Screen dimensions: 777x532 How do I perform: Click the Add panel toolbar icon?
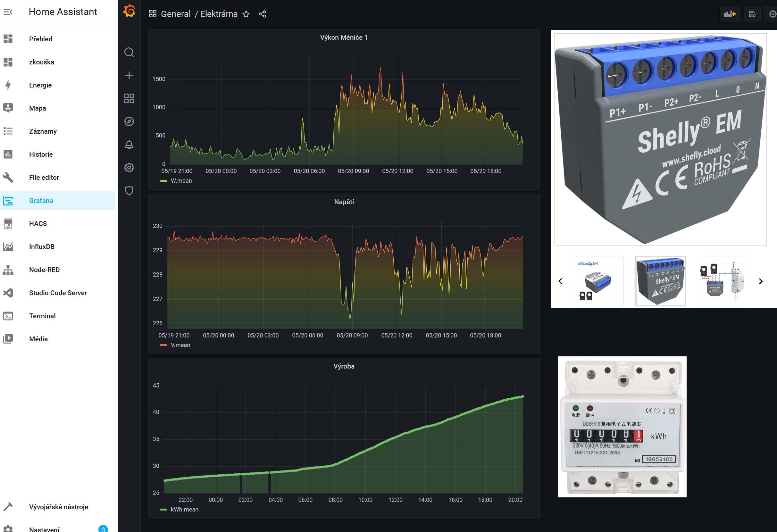[x=730, y=14]
